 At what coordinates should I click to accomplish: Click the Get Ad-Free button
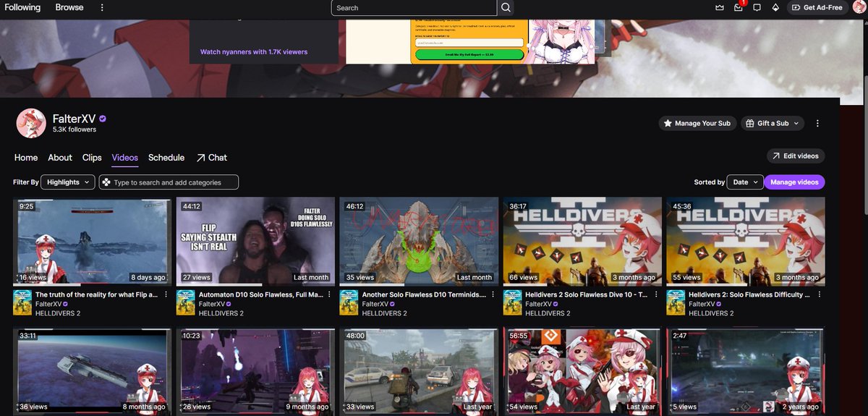tap(817, 7)
